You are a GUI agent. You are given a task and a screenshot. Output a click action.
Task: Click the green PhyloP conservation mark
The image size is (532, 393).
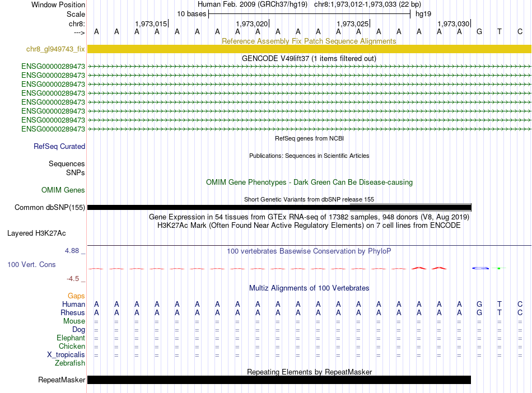pyautogui.click(x=499, y=268)
